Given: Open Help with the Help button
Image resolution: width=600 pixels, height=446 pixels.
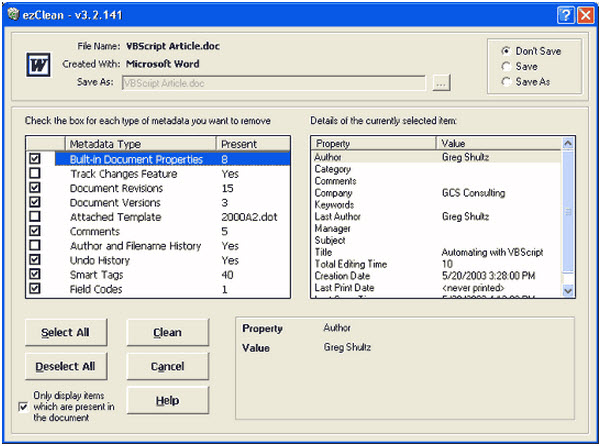Looking at the screenshot, I should click(168, 400).
